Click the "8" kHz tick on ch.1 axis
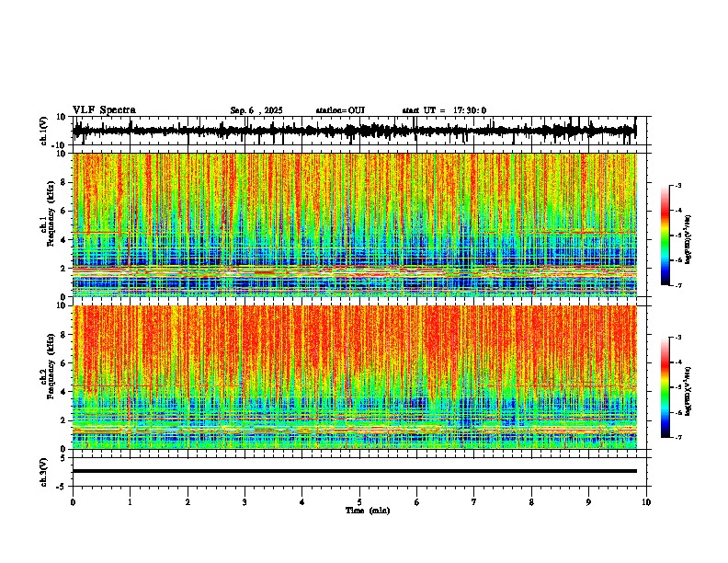This screenshot has width=728, height=563. (x=64, y=182)
